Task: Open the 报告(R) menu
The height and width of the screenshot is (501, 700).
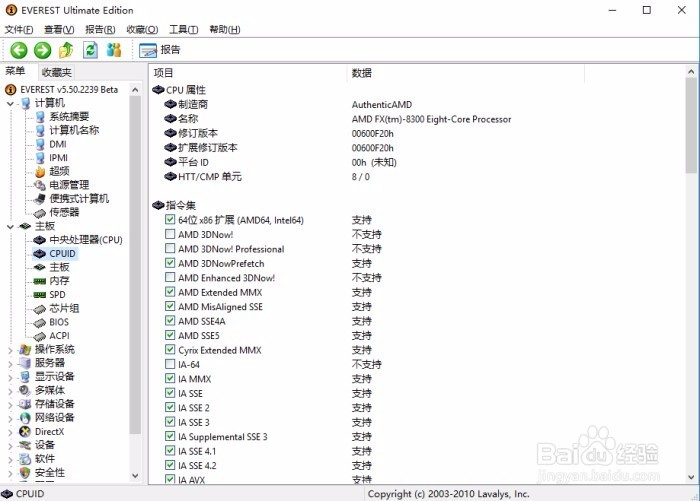Action: (x=100, y=29)
